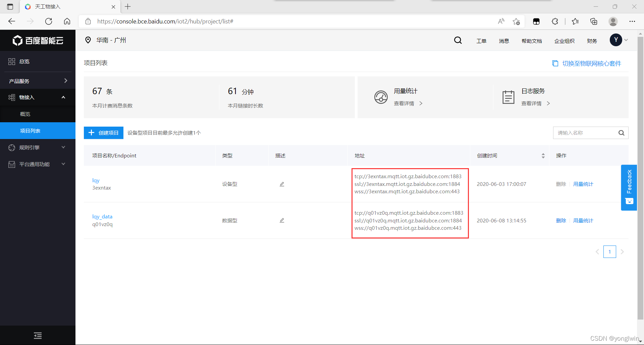Open the Feedback side tab
Image resolution: width=644 pixels, height=345 pixels.
click(x=629, y=188)
